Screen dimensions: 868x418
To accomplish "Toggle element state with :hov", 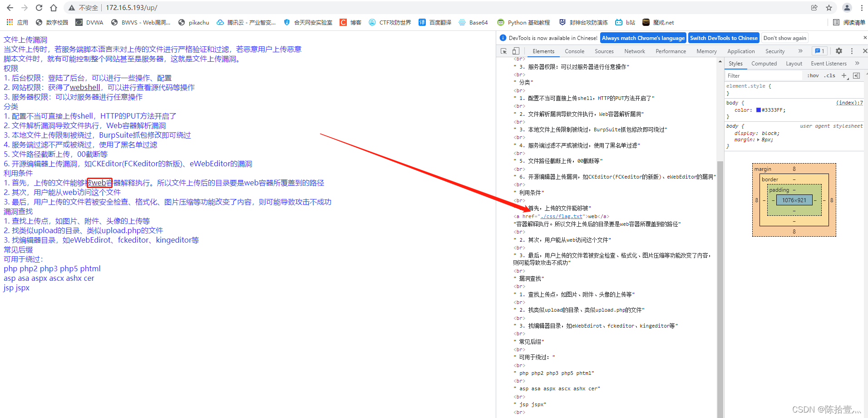I will coord(813,75).
